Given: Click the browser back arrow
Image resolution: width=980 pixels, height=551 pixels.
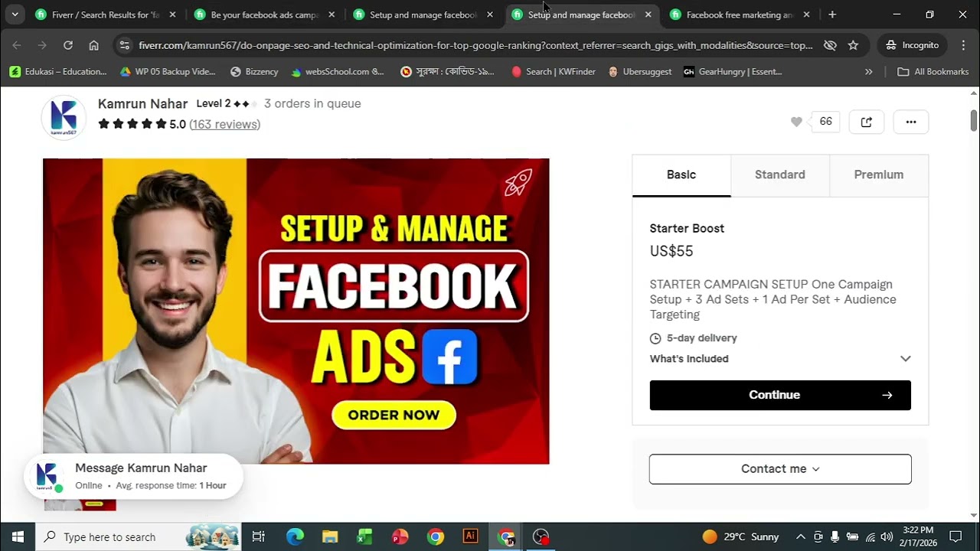Looking at the screenshot, I should point(17,45).
